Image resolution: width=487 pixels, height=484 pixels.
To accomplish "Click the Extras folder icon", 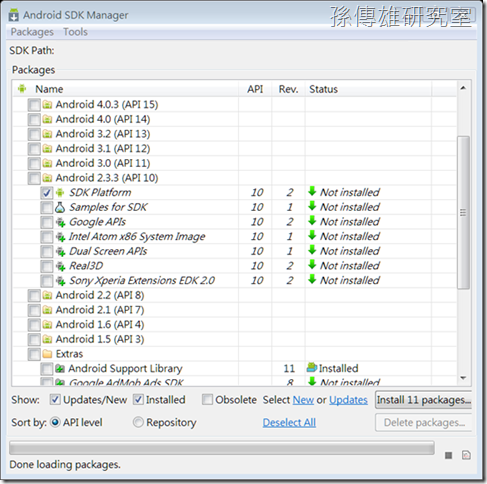I will point(47,354).
